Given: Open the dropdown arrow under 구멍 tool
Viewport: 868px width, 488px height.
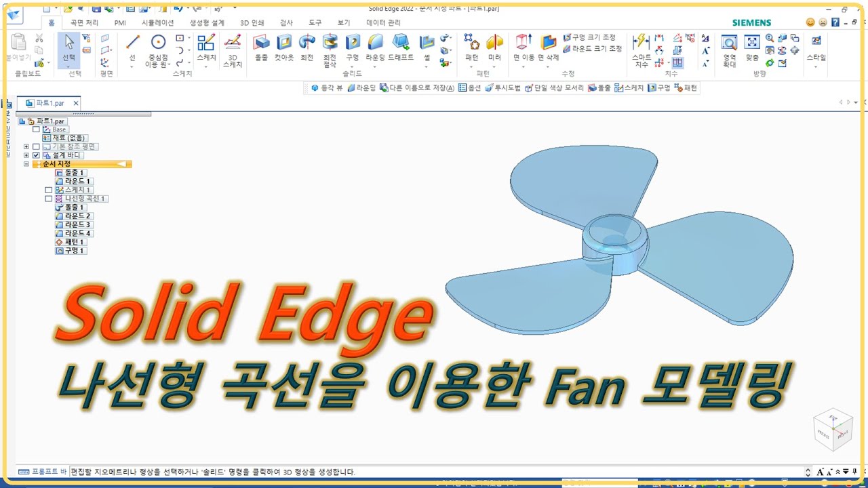Looking at the screenshot, I should [353, 66].
